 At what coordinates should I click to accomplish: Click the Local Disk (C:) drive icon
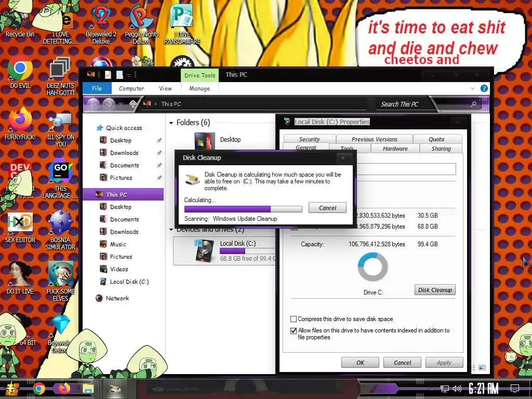pyautogui.click(x=205, y=250)
